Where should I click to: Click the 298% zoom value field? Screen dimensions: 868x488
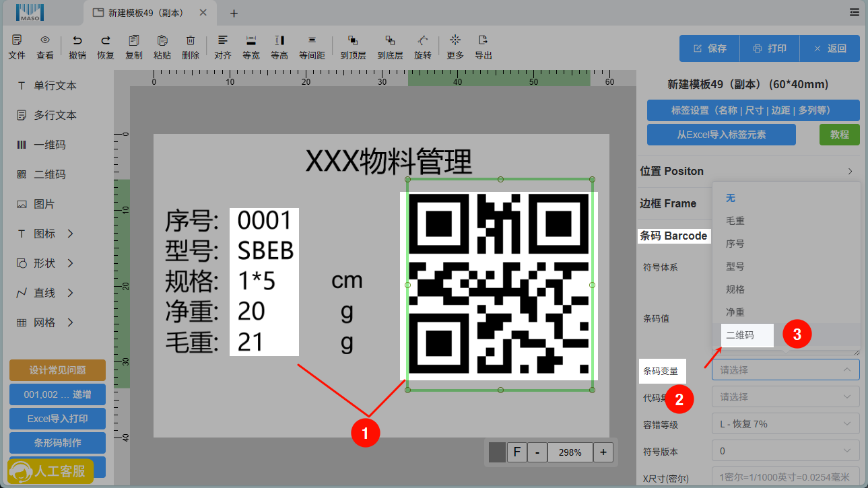[x=570, y=452]
